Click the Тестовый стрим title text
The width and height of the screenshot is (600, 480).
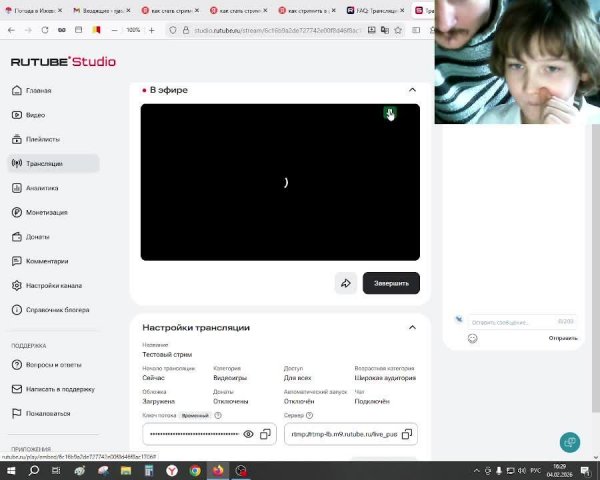167,354
